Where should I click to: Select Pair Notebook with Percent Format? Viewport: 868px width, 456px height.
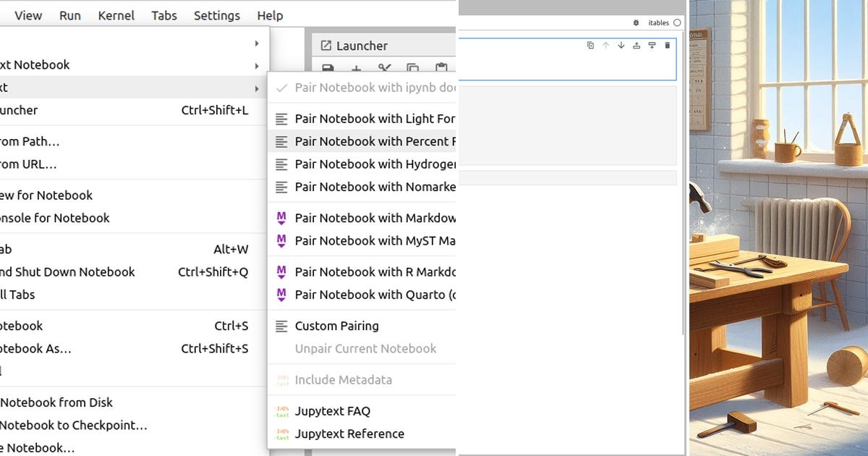[361, 142]
